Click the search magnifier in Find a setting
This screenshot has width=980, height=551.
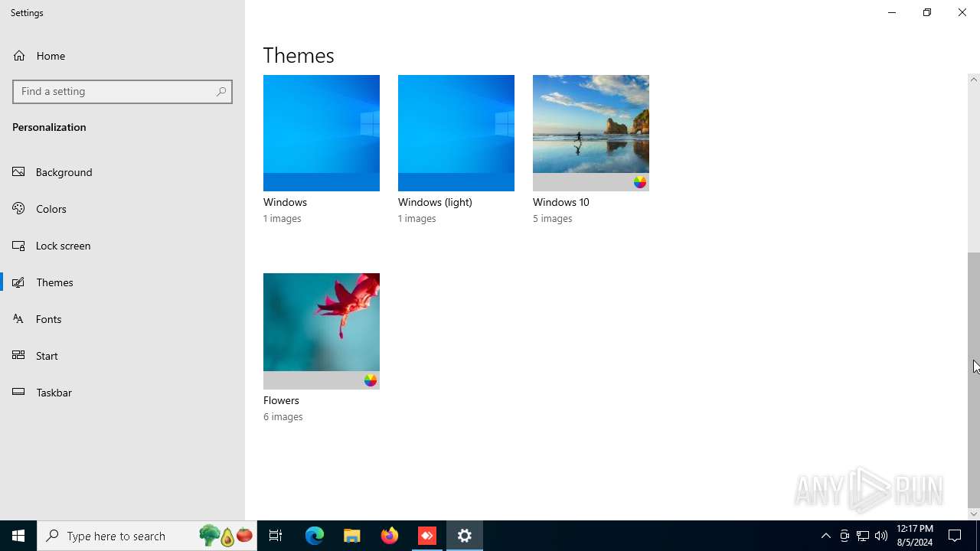221,91
